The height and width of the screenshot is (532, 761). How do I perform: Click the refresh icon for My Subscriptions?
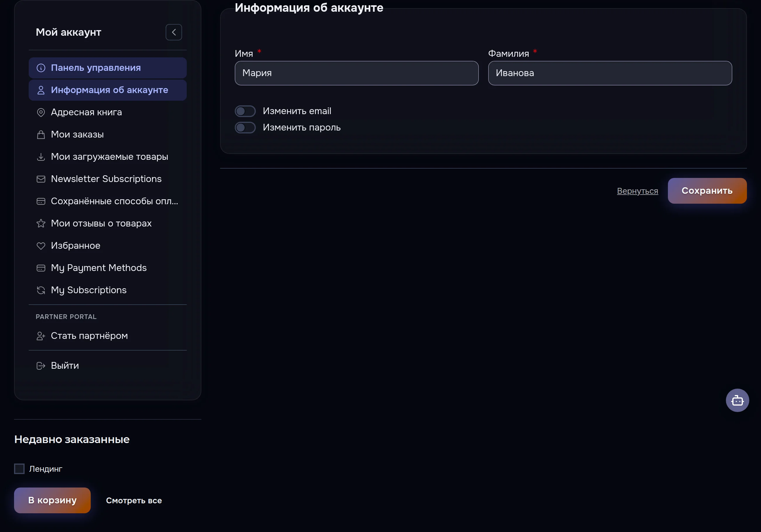click(x=41, y=290)
